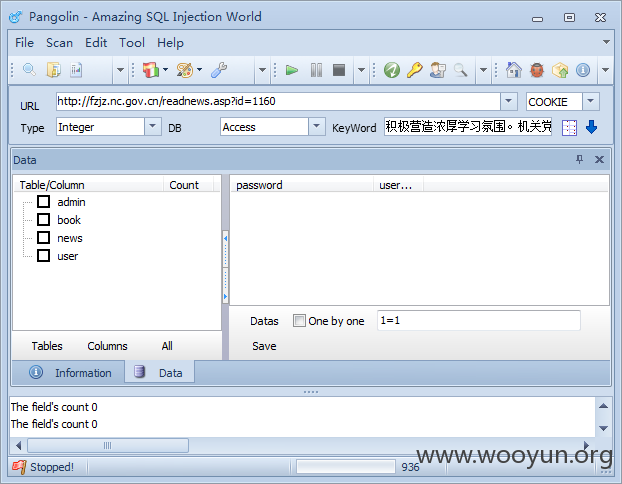Expand overflow arrow after search icon
Screen dimensions: 622x484
click(x=483, y=70)
